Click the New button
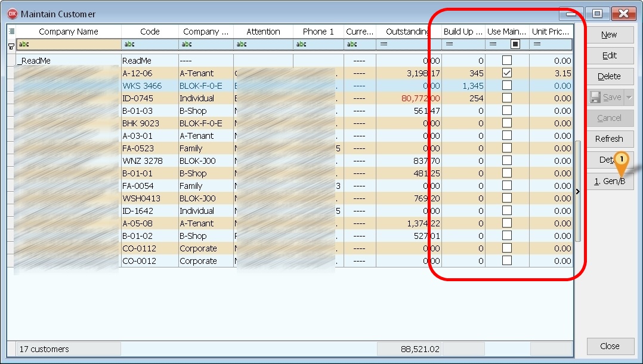Viewport: 643px width, 364px height. [609, 35]
